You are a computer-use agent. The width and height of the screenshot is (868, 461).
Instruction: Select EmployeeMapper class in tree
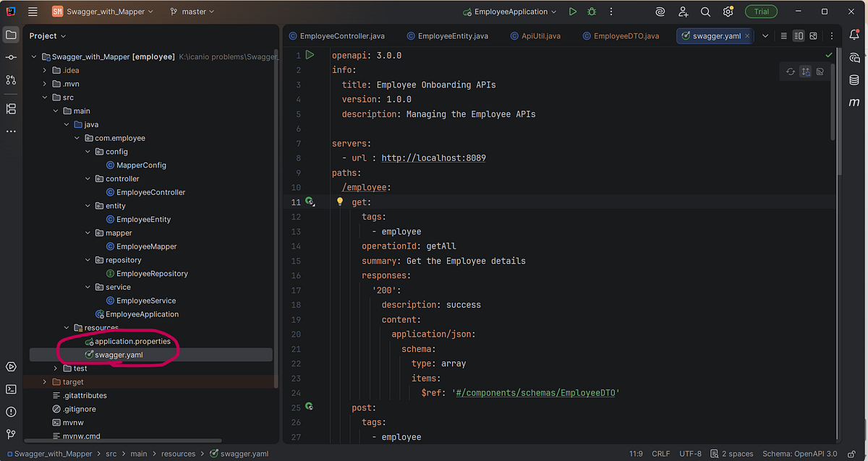(146, 246)
